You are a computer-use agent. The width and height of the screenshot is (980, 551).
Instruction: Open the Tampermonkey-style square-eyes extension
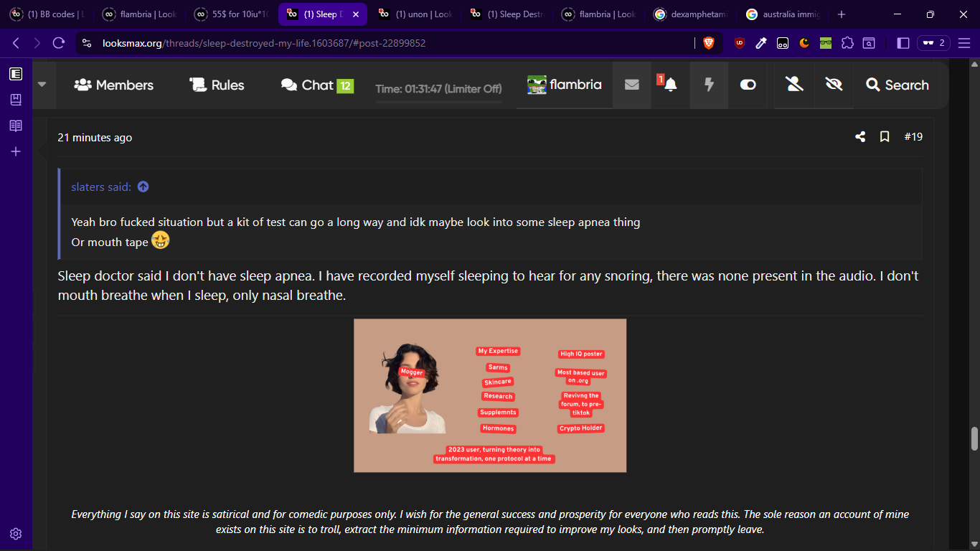point(783,43)
